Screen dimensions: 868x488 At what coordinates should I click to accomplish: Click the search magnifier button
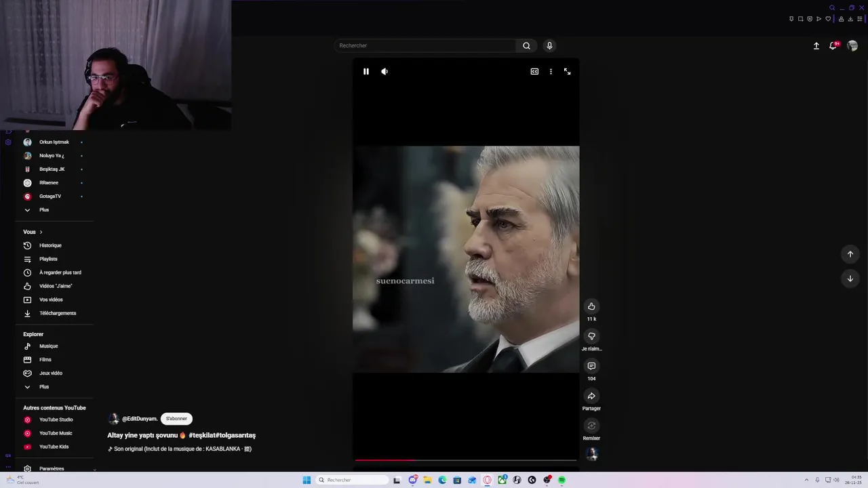click(x=526, y=45)
